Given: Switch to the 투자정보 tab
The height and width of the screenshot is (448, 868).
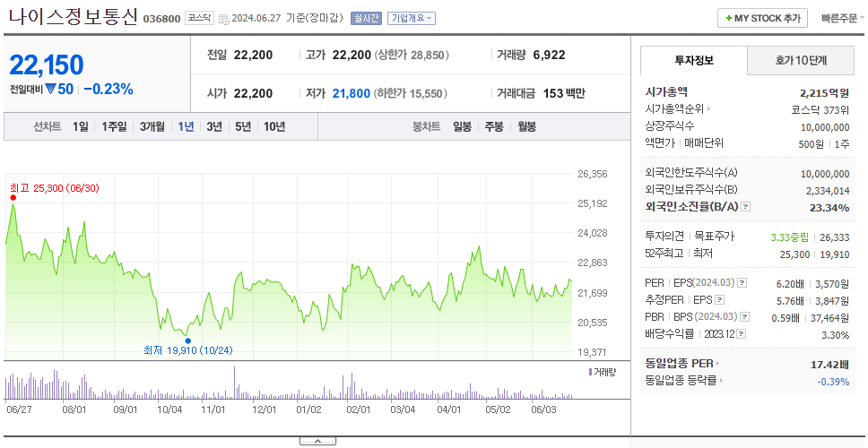Looking at the screenshot, I should pyautogui.click(x=694, y=61).
